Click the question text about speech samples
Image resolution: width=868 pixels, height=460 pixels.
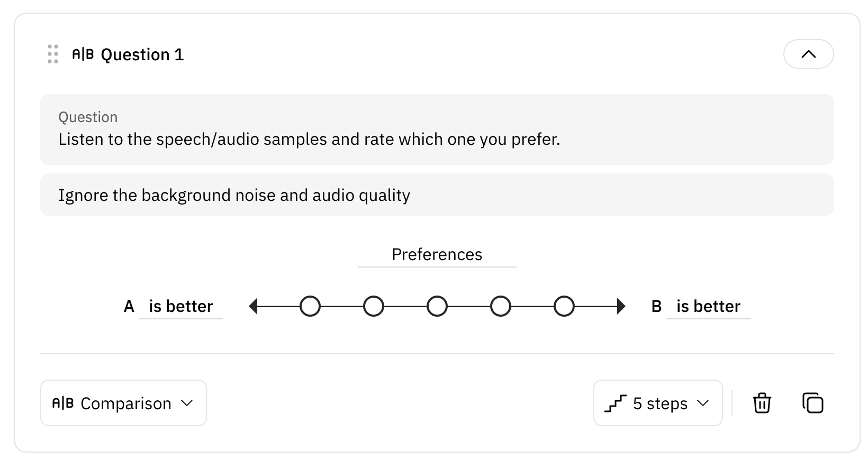pos(309,140)
